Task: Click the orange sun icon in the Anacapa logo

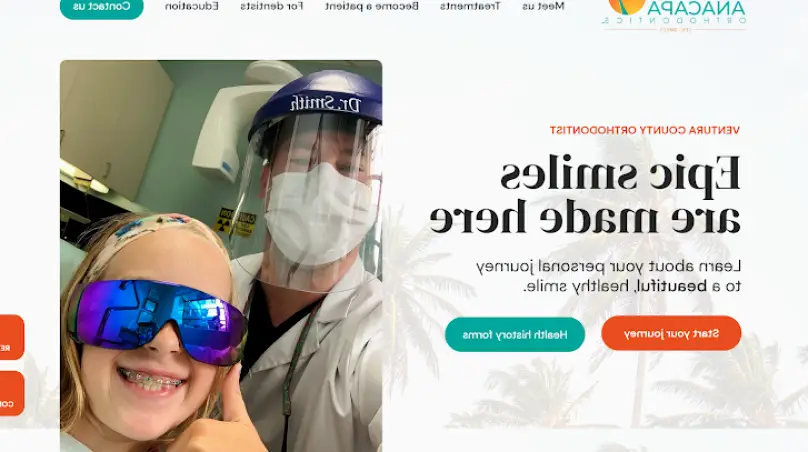Action: pyautogui.click(x=626, y=5)
